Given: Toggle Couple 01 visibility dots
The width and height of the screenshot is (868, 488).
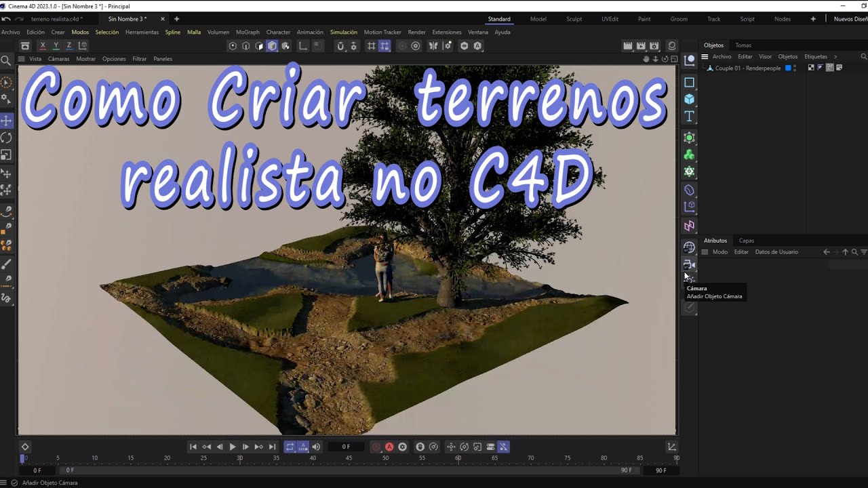Looking at the screenshot, I should (x=794, y=68).
